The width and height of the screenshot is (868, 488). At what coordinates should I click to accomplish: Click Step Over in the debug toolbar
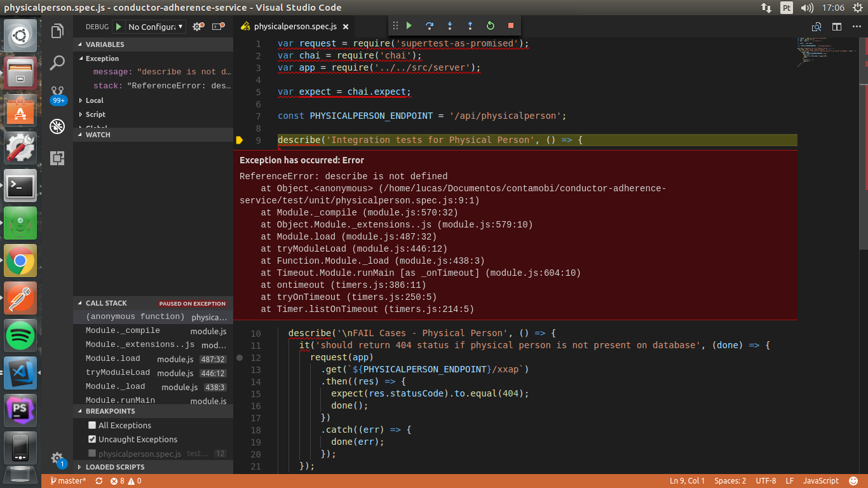click(430, 26)
